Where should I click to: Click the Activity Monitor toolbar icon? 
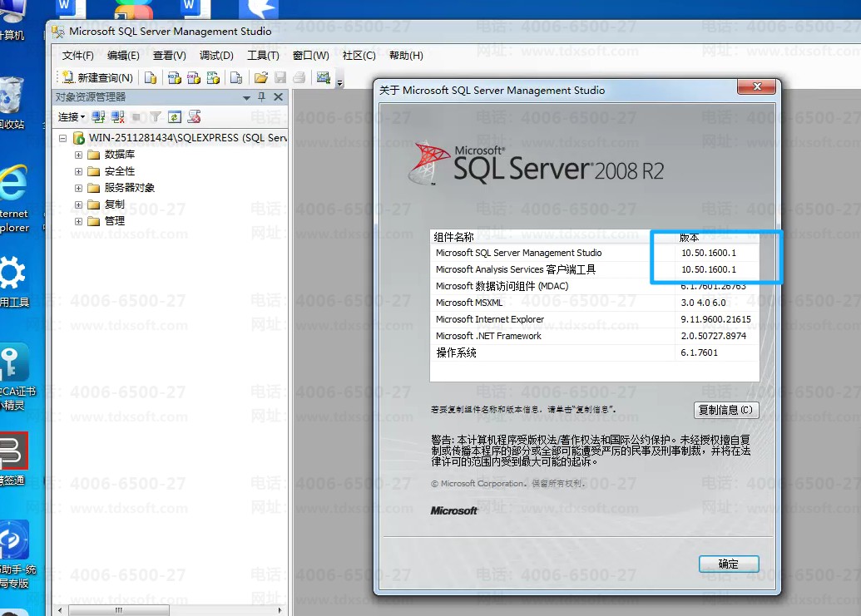(324, 77)
